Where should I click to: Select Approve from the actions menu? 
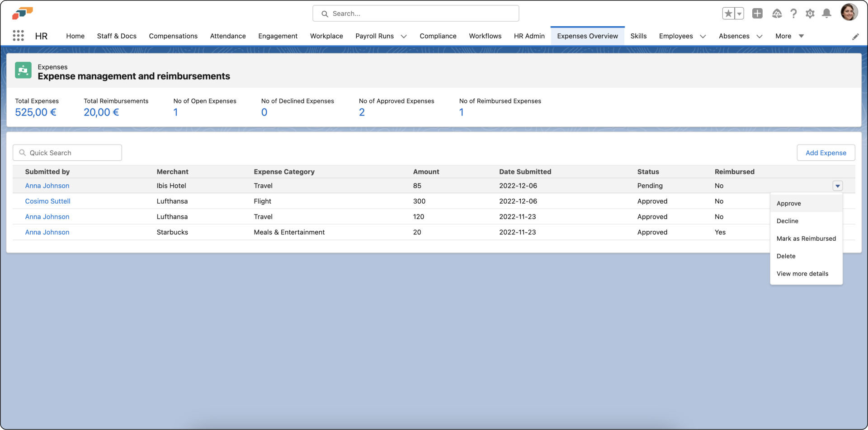point(788,203)
